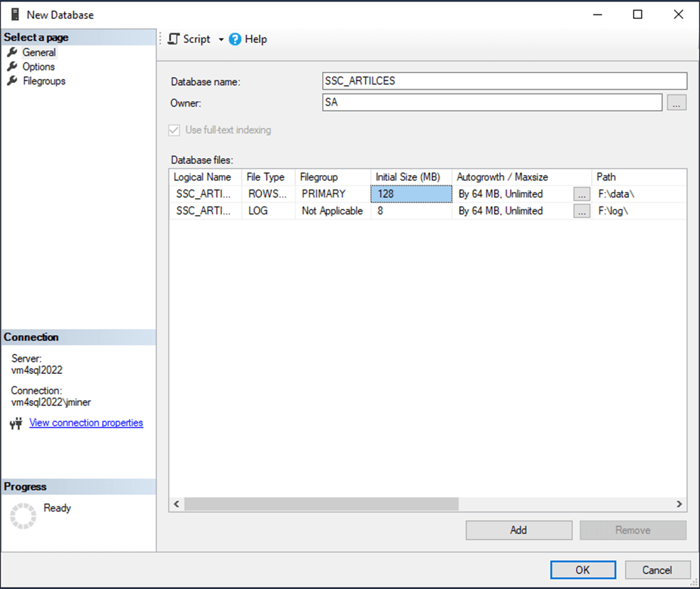700x589 pixels.
Task: Click the Script toolbar icon
Action: pyautogui.click(x=174, y=39)
